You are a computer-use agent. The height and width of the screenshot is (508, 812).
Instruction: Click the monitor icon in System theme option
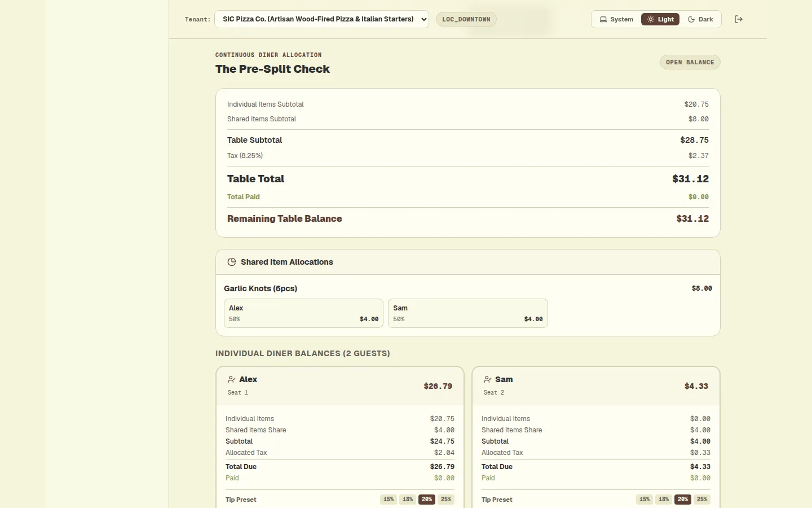(603, 19)
